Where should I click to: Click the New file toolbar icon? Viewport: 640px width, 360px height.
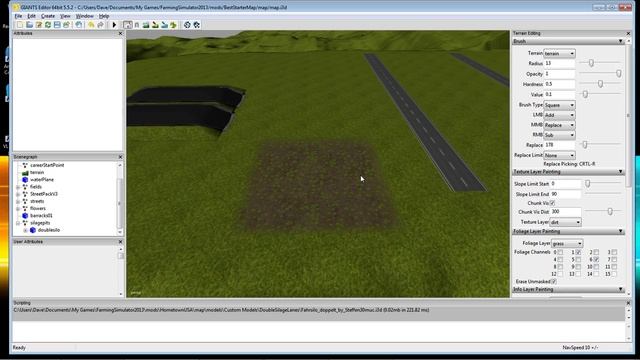click(20, 25)
